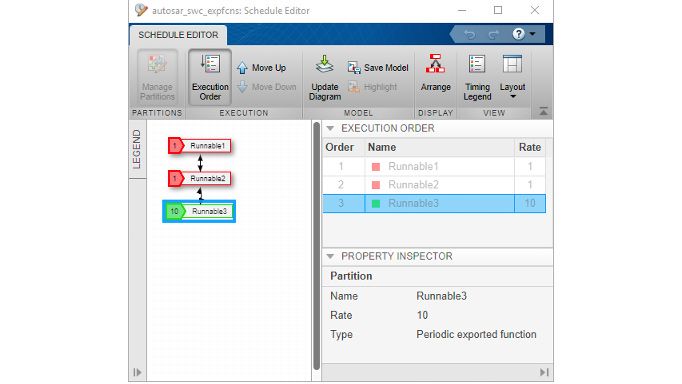Open the help question mark icon
This screenshot has width=682, height=384.
[x=518, y=34]
